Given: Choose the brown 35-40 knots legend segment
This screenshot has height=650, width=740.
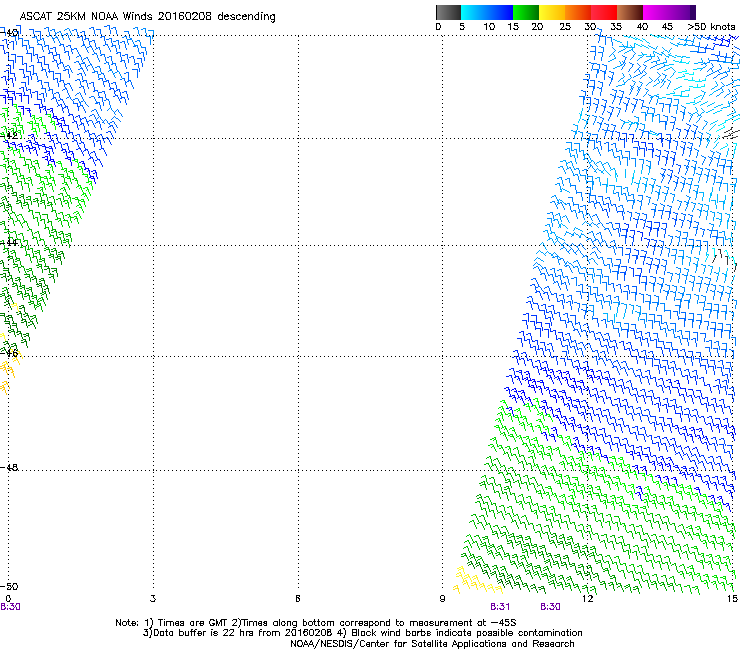Looking at the screenshot, I should tap(630, 12).
